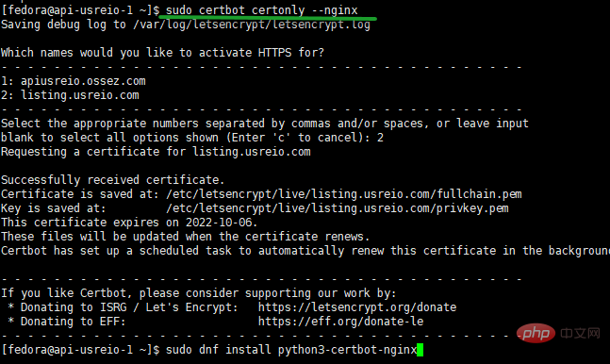The width and height of the screenshot is (610, 364).
Task: Click 'Requesting a certificate for listing.usreio.com' line
Action: 156,152
